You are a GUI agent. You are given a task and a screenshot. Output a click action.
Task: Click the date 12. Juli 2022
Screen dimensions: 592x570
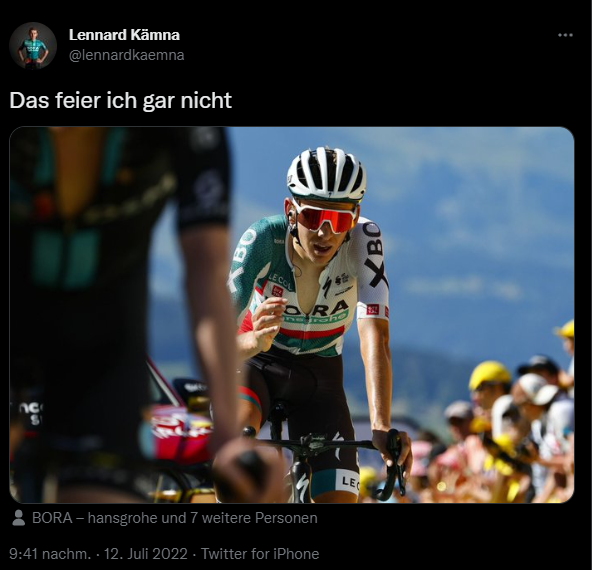[x=146, y=554]
